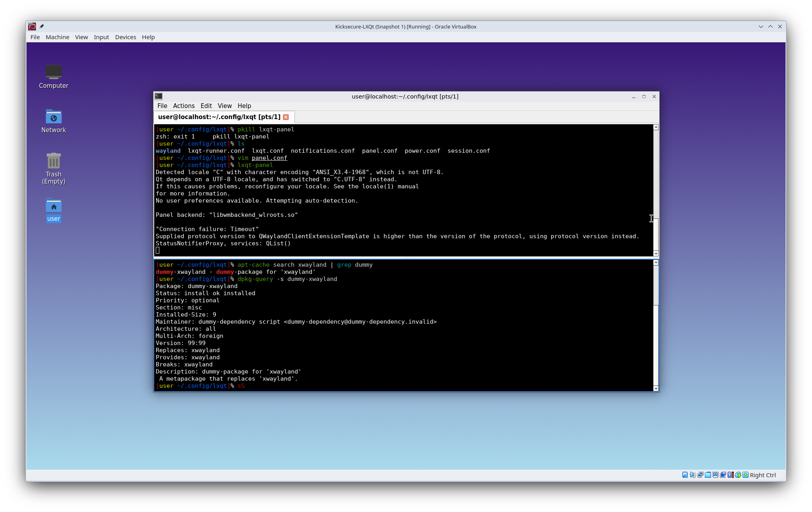Close the pts/1 terminal tab
The height and width of the screenshot is (512, 812).
(286, 117)
